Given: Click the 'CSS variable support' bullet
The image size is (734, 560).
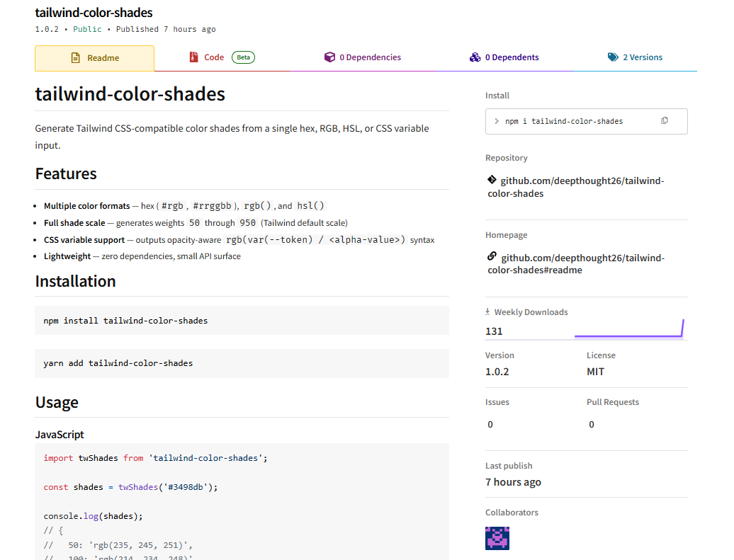Looking at the screenshot, I should coord(239,239).
